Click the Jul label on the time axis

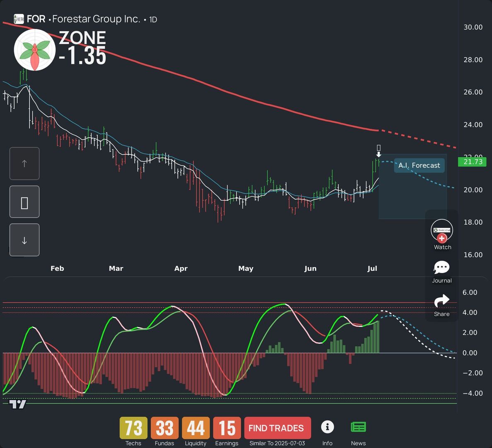[372, 268]
